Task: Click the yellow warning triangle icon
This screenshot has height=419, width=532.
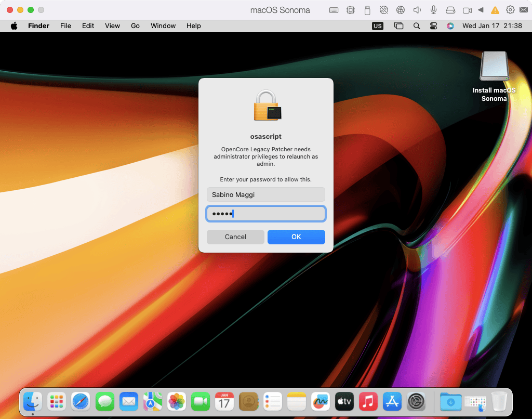Action: [495, 10]
